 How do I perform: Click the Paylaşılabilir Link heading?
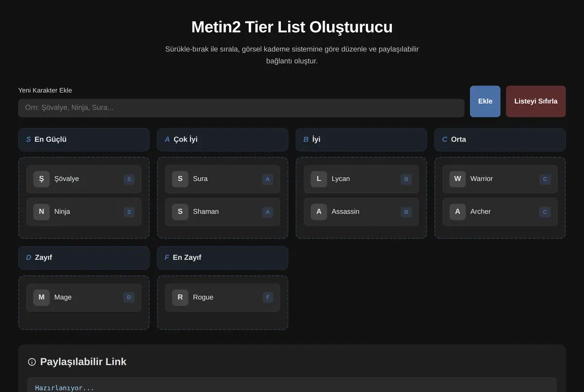[x=83, y=362]
